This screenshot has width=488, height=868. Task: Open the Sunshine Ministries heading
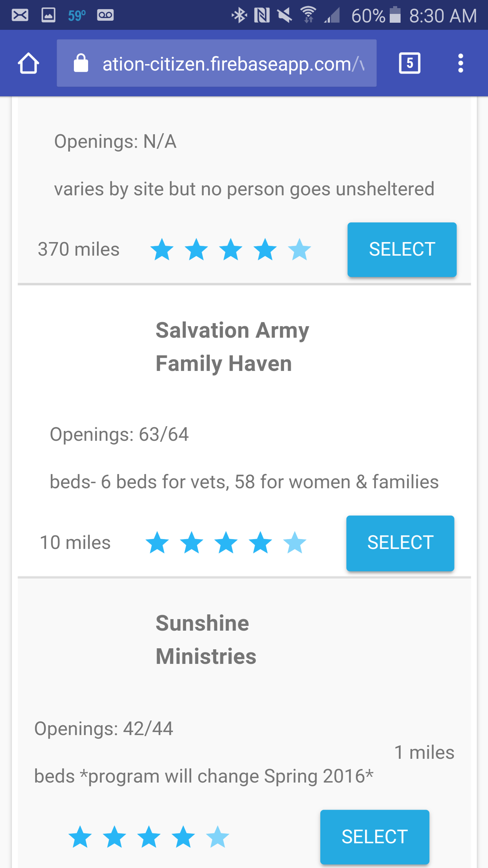pyautogui.click(x=206, y=639)
